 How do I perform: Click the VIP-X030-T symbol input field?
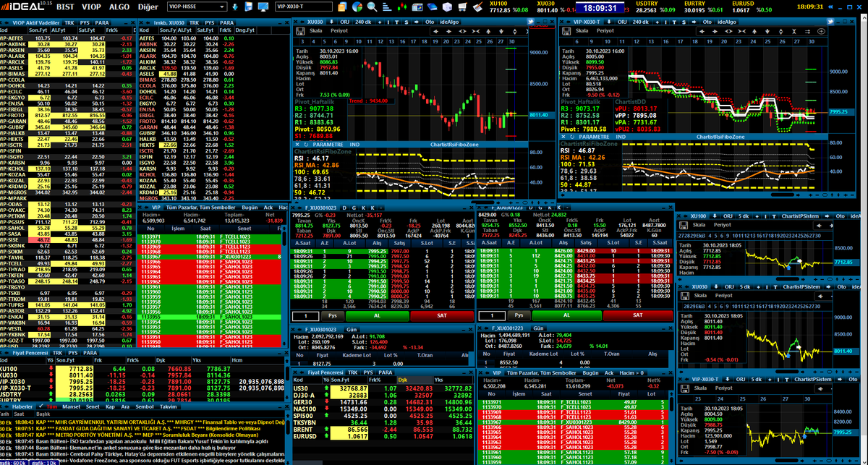click(304, 7)
